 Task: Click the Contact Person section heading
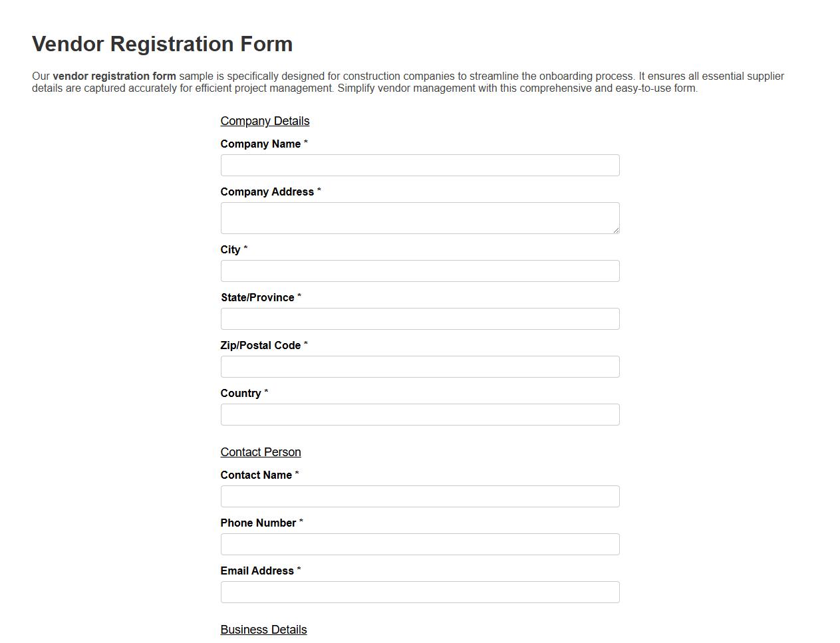[261, 452]
